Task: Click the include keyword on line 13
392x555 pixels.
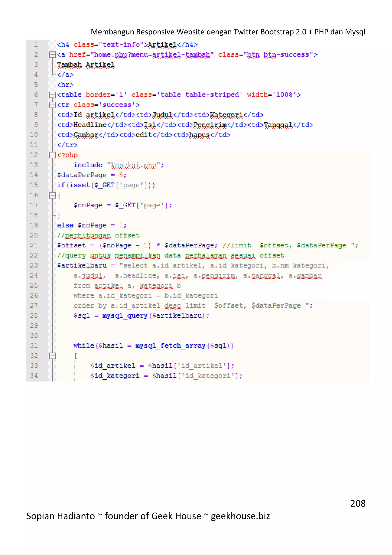Action: click(x=88, y=165)
